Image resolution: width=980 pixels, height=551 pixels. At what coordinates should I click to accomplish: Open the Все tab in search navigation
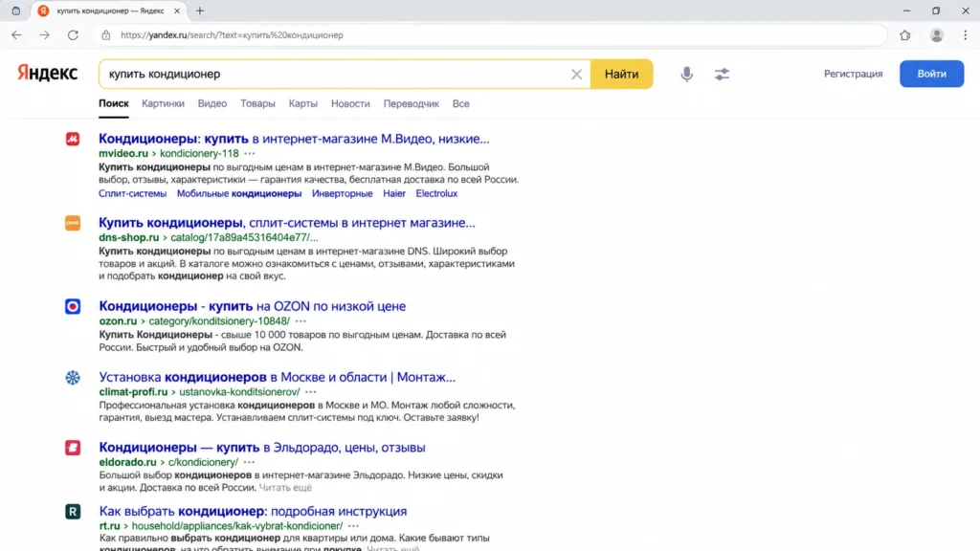pos(460,103)
